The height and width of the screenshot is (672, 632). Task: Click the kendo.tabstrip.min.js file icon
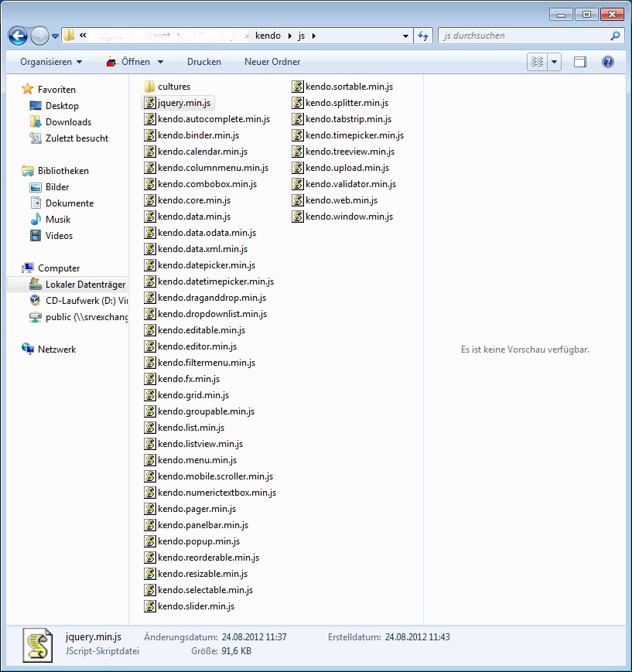coord(298,119)
